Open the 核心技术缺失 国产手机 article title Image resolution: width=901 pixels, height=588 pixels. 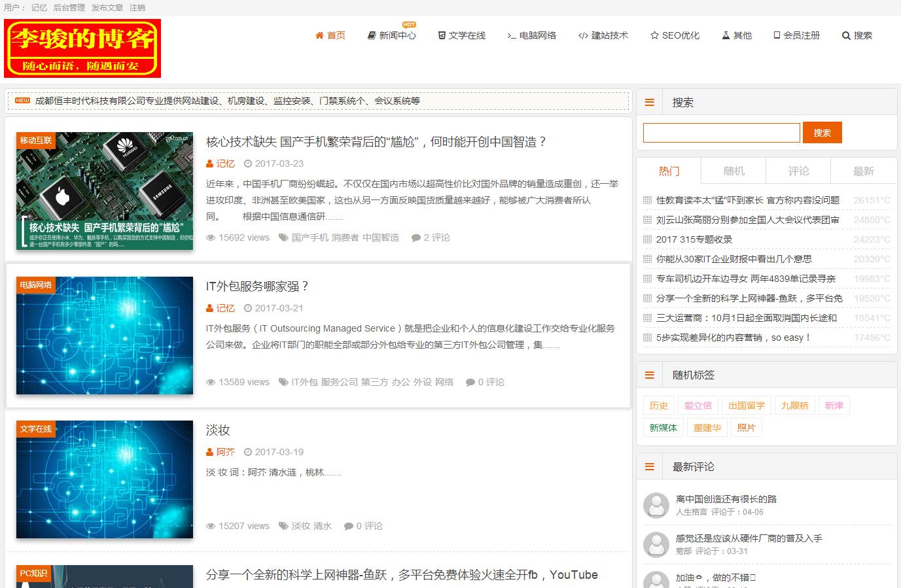(376, 142)
